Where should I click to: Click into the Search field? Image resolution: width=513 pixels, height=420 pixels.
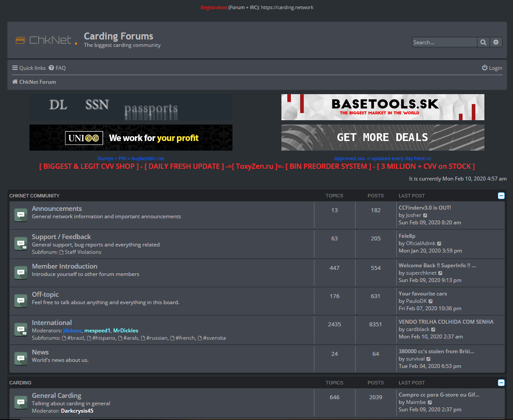(x=444, y=42)
